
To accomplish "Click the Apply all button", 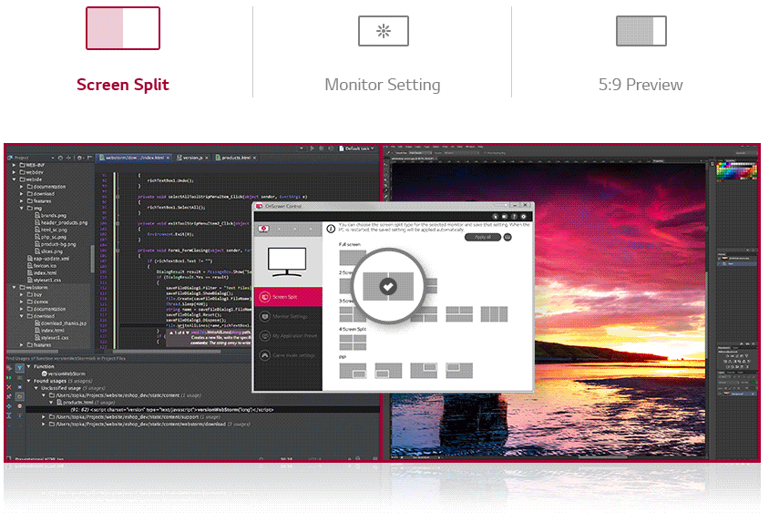I will pos(483,238).
